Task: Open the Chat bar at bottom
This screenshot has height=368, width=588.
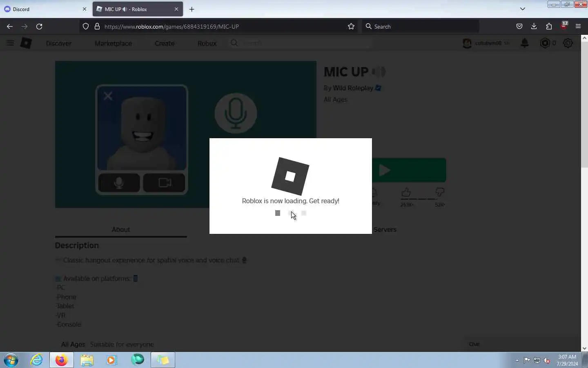Action: [x=523, y=344]
